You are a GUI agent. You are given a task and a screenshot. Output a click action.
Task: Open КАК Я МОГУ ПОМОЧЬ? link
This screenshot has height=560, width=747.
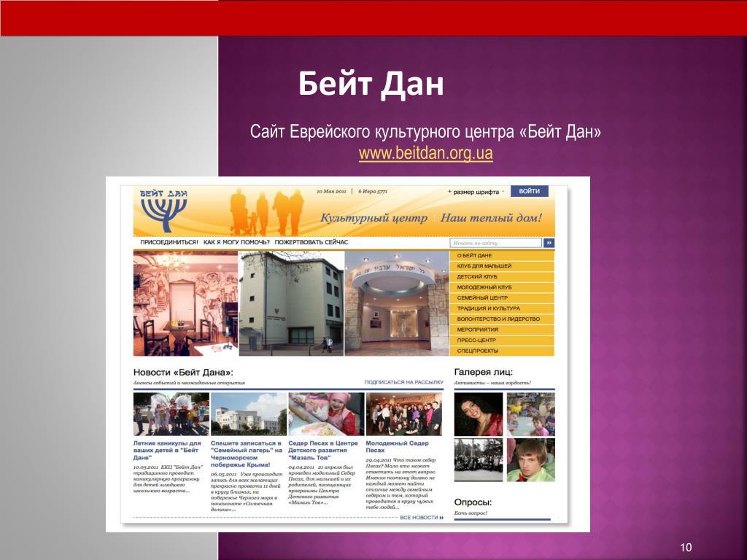(x=236, y=242)
